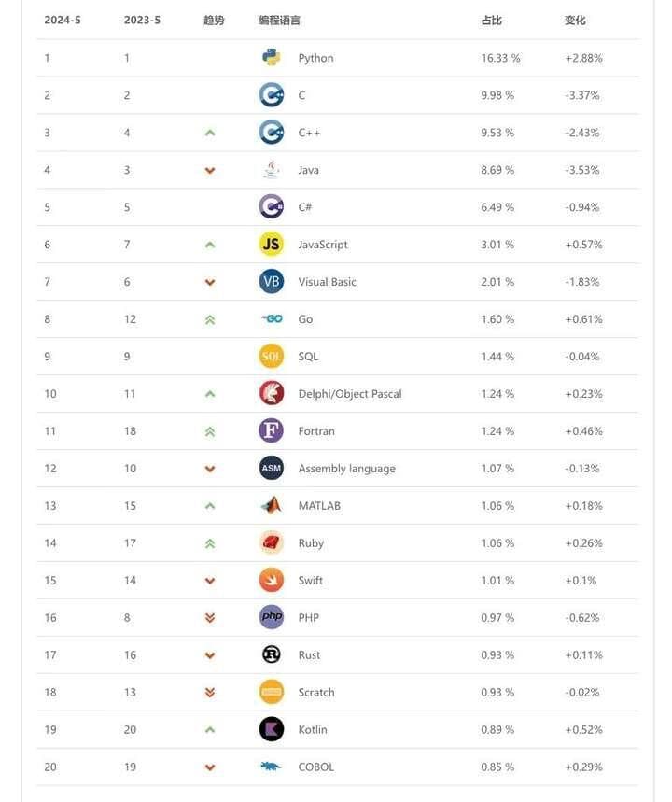This screenshot has width=672, height=802.
Task: Click the 占比 column header
Action: pyautogui.click(x=492, y=20)
